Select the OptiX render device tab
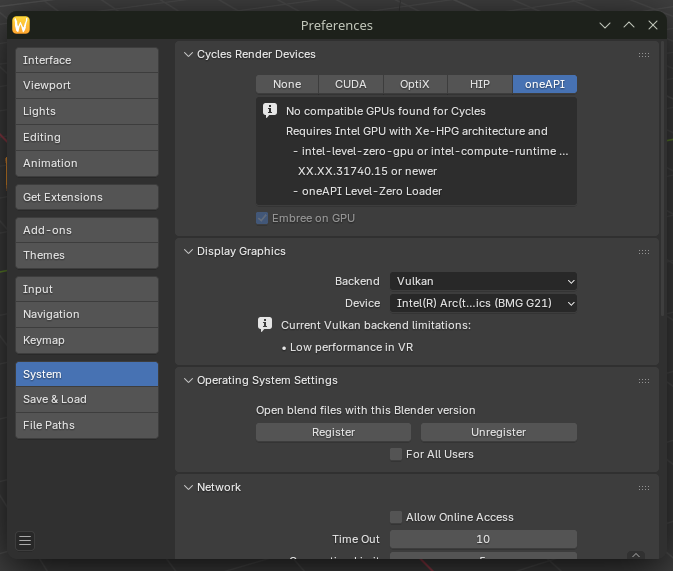This screenshot has width=673, height=571. (414, 85)
